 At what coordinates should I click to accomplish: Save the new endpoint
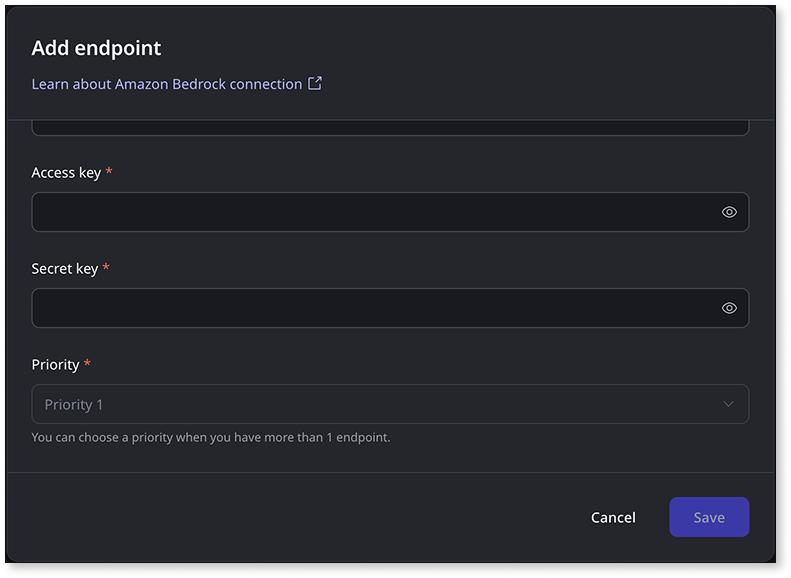pos(709,517)
